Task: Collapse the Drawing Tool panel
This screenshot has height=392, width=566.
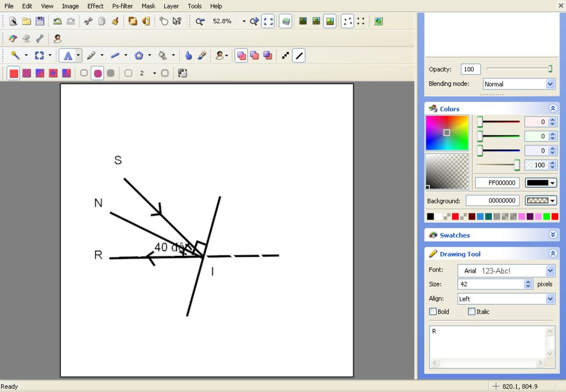Action: pyautogui.click(x=553, y=253)
